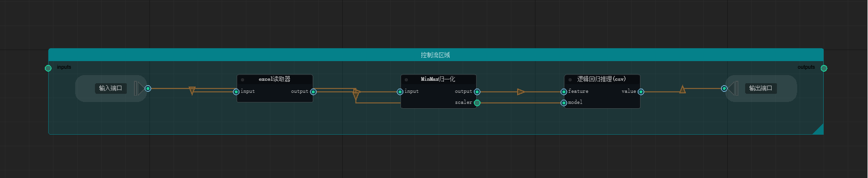Select the 输入端口 node label

pos(111,88)
